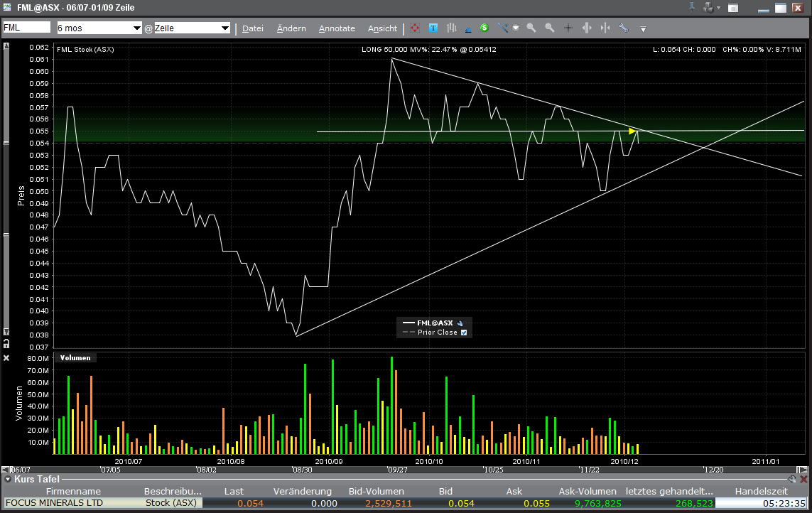
Task: Open the Annotate menu
Action: point(337,28)
